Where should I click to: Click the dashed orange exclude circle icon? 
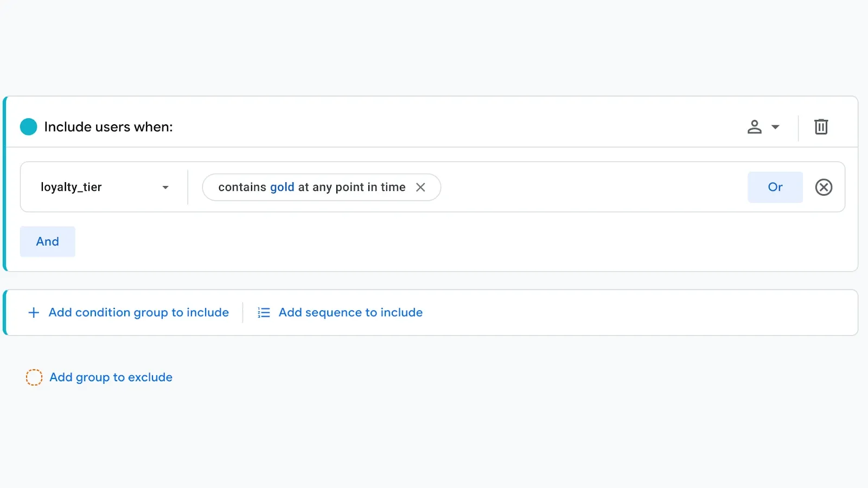34,377
